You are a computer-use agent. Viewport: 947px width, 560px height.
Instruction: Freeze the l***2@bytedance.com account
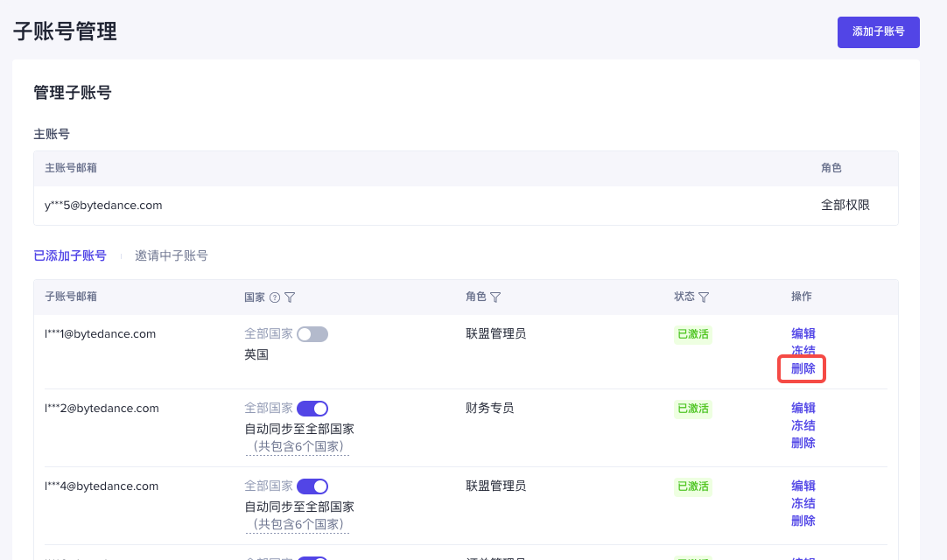pyautogui.click(x=803, y=426)
